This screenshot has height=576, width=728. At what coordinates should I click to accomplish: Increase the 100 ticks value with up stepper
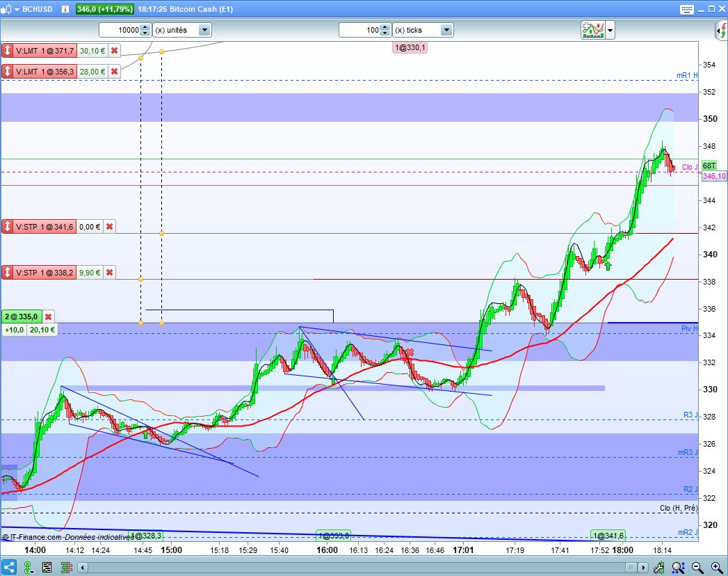coord(385,27)
